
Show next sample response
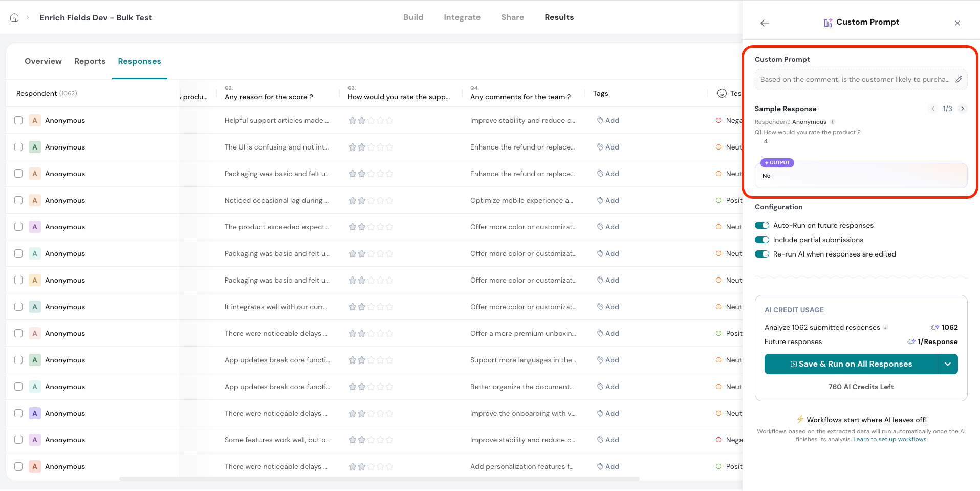click(x=963, y=109)
